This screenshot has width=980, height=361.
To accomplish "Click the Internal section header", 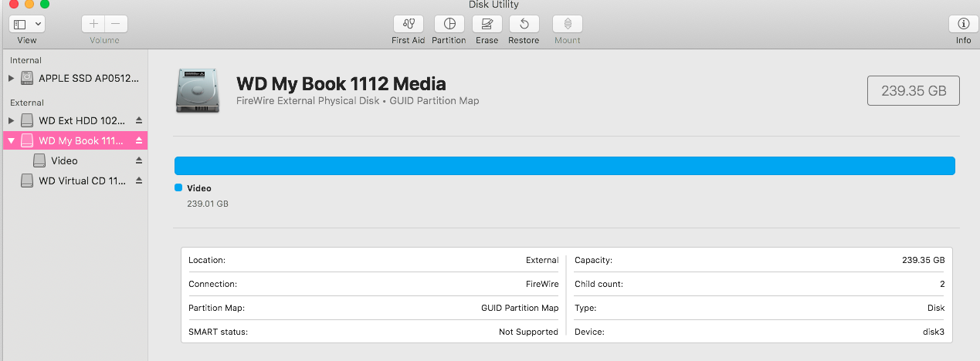I will click(x=25, y=60).
